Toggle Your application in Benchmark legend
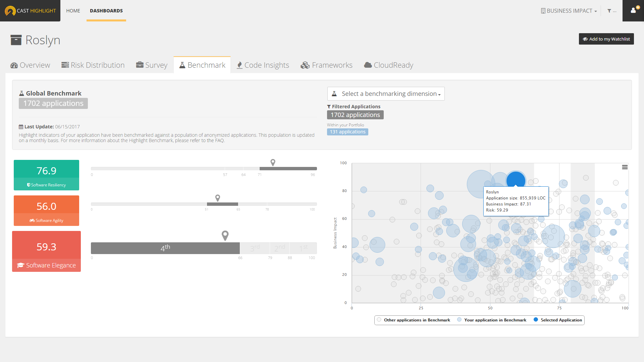This screenshot has height=362, width=644. point(492,320)
